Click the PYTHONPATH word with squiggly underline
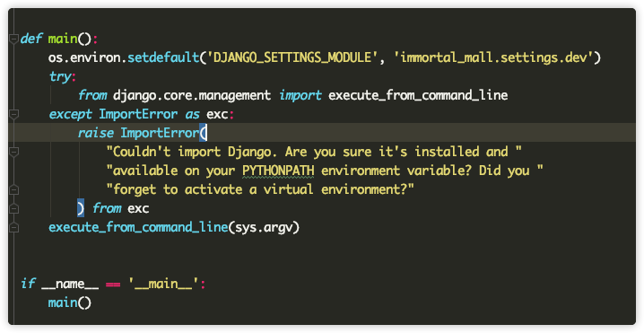 (x=278, y=171)
